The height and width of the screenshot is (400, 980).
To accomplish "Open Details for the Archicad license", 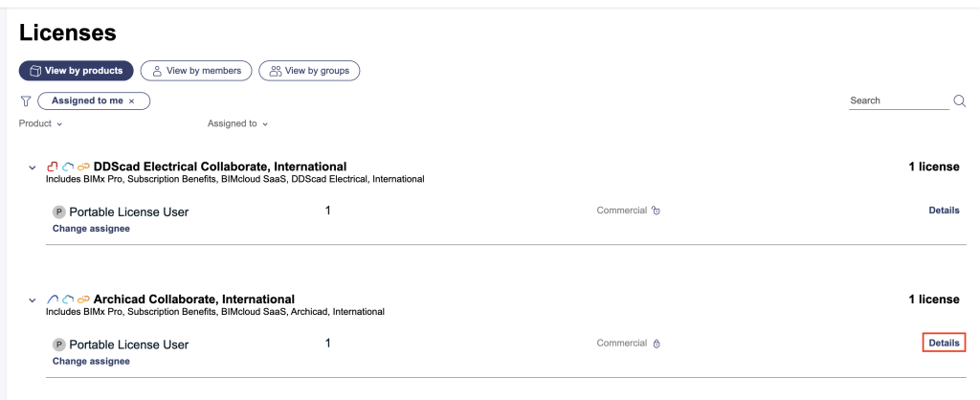I will tap(944, 343).
